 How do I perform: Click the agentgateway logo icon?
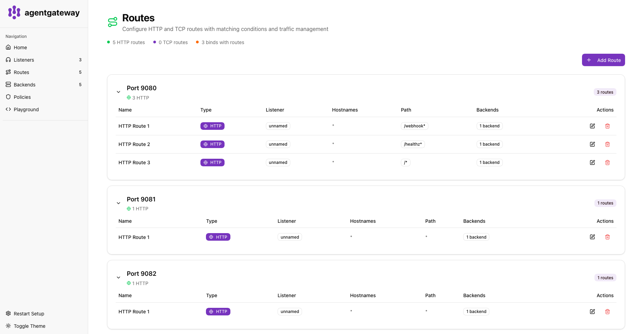pyautogui.click(x=14, y=12)
